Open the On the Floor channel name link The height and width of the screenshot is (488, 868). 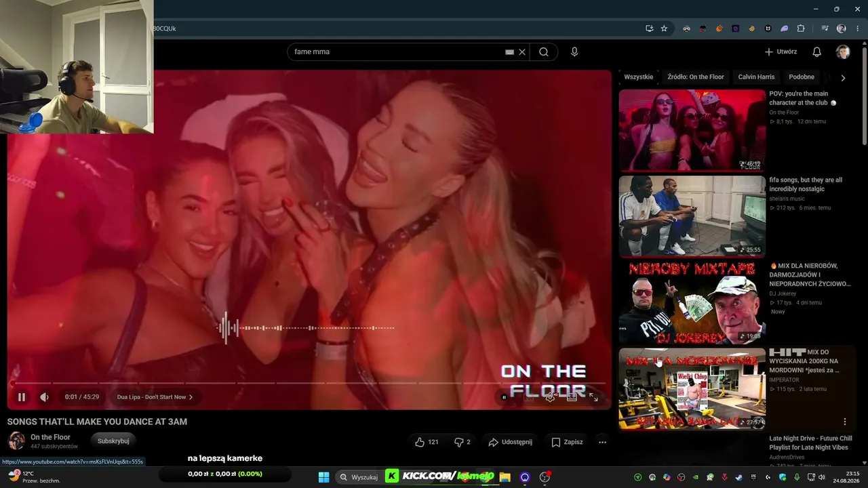tap(50, 437)
